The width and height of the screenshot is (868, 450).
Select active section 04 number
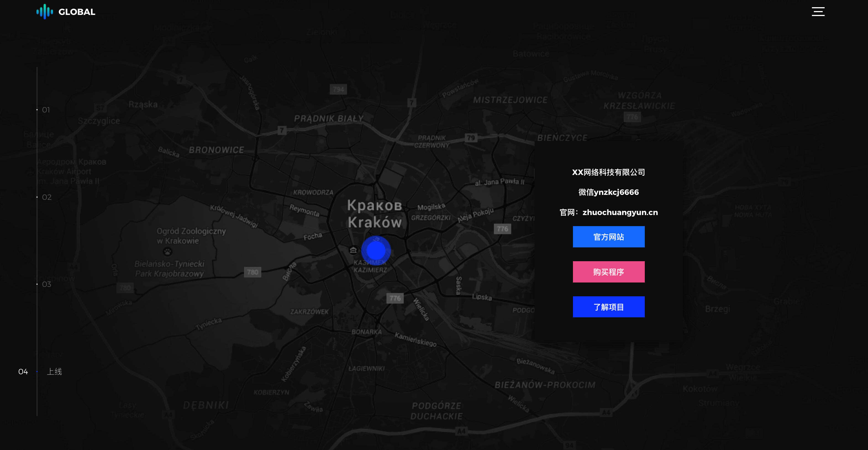point(23,371)
